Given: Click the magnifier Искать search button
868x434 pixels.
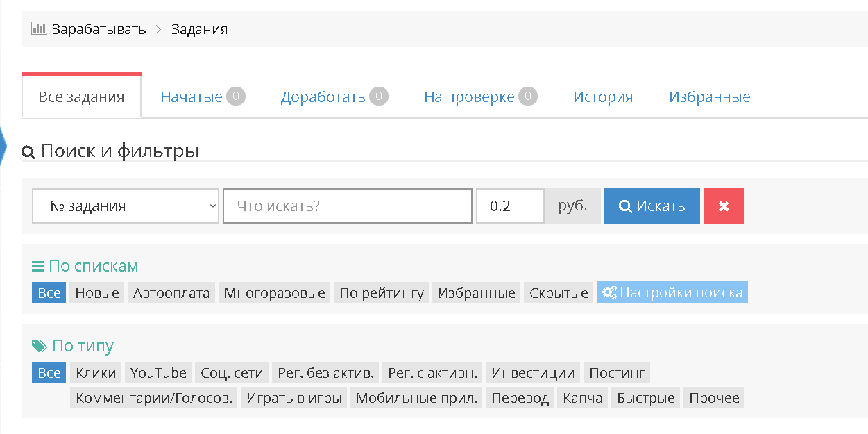Looking at the screenshot, I should pos(652,206).
